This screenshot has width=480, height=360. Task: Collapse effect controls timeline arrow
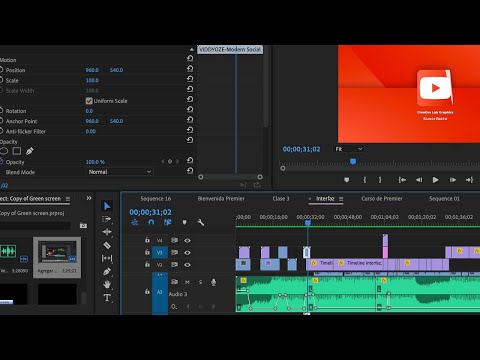coord(191,49)
